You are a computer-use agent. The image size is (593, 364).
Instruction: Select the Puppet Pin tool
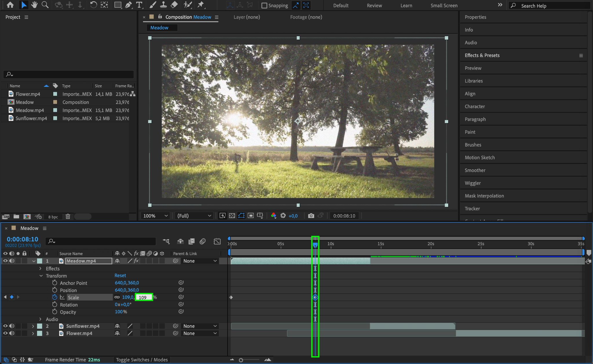click(x=200, y=5)
